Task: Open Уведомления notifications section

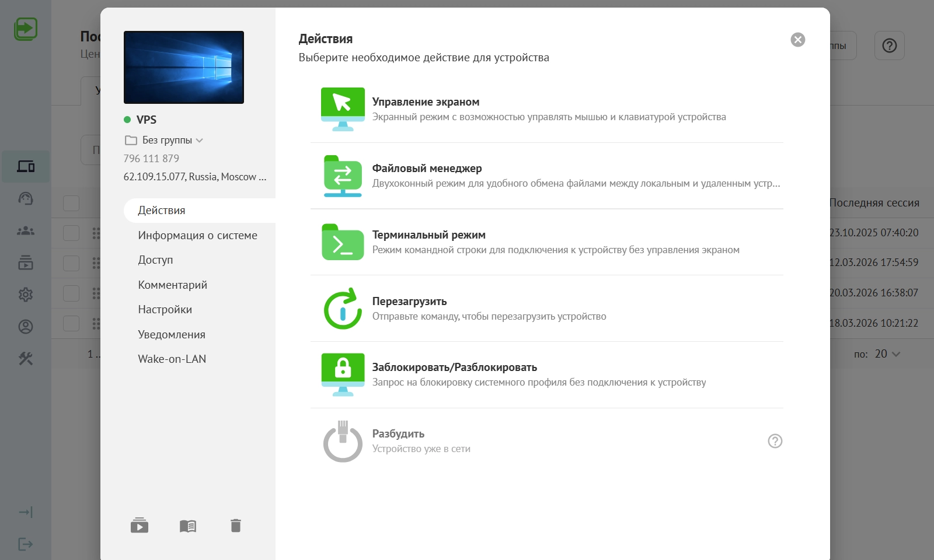Action: pos(171,334)
